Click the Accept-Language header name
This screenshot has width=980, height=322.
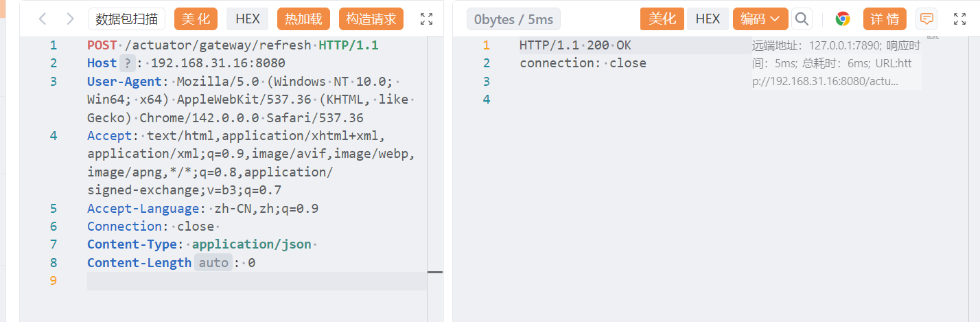point(143,209)
